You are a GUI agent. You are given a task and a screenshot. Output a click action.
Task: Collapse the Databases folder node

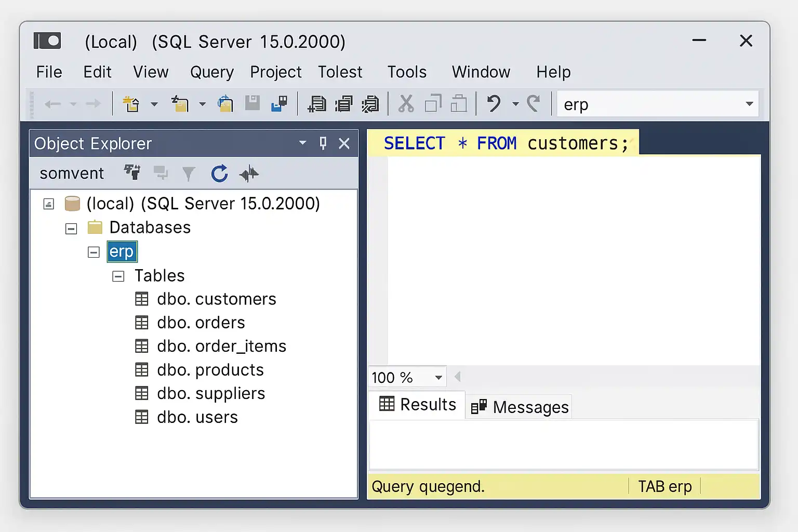[71, 229]
